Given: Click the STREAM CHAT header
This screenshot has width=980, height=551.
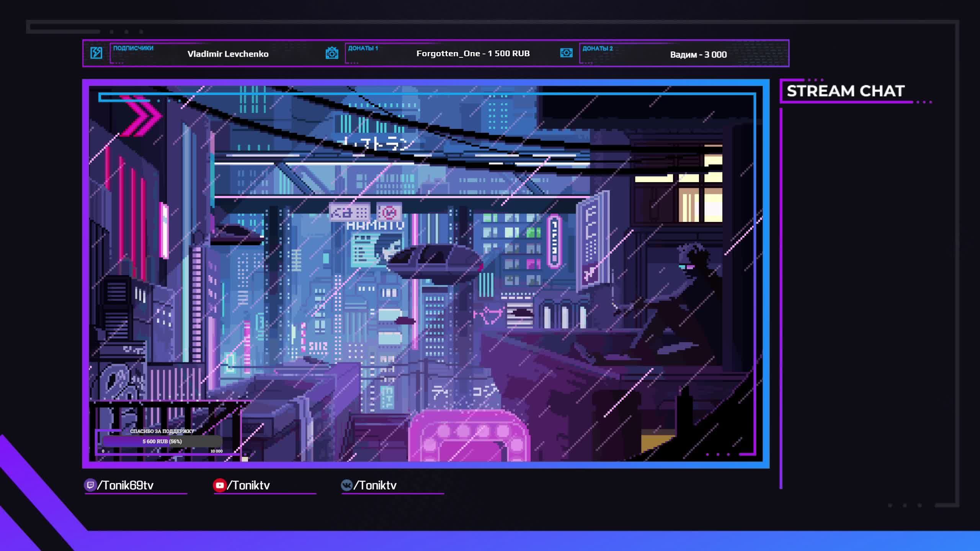Looking at the screenshot, I should pos(845,91).
